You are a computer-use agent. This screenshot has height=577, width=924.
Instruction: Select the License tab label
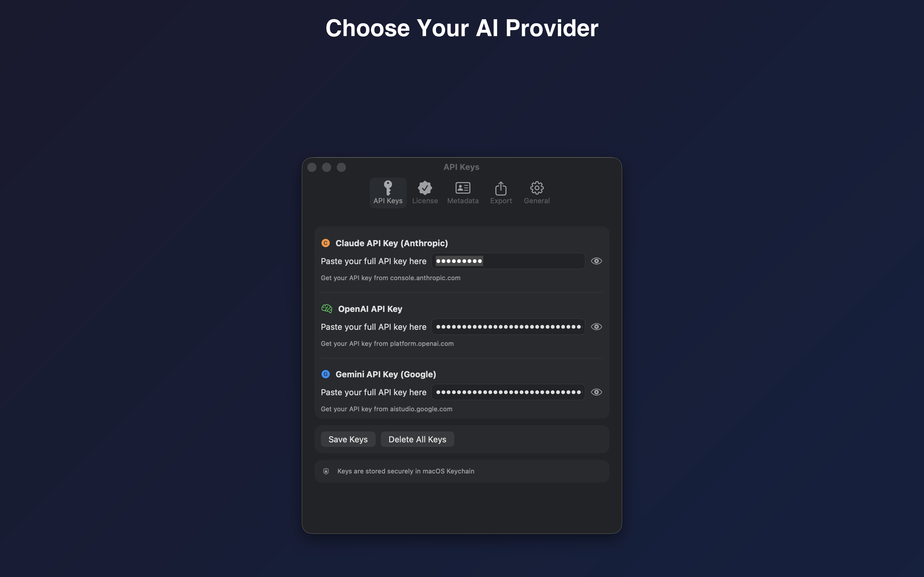click(x=425, y=201)
